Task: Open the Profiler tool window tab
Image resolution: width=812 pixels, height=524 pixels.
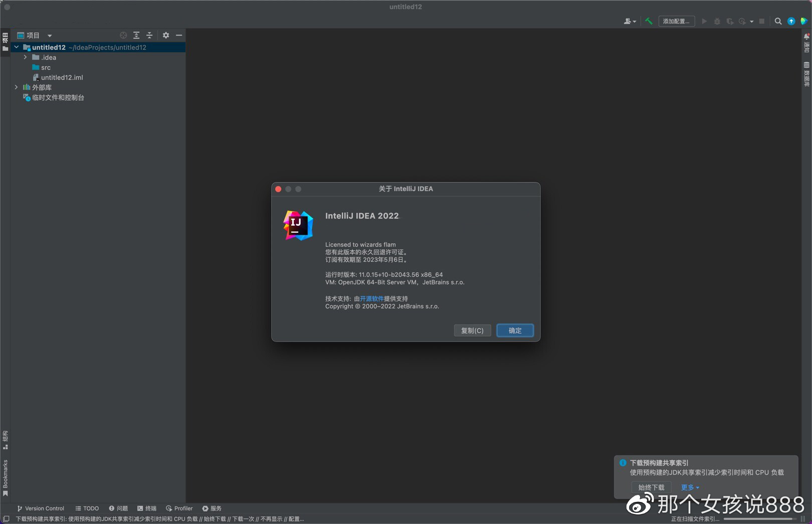Action: (x=179, y=508)
